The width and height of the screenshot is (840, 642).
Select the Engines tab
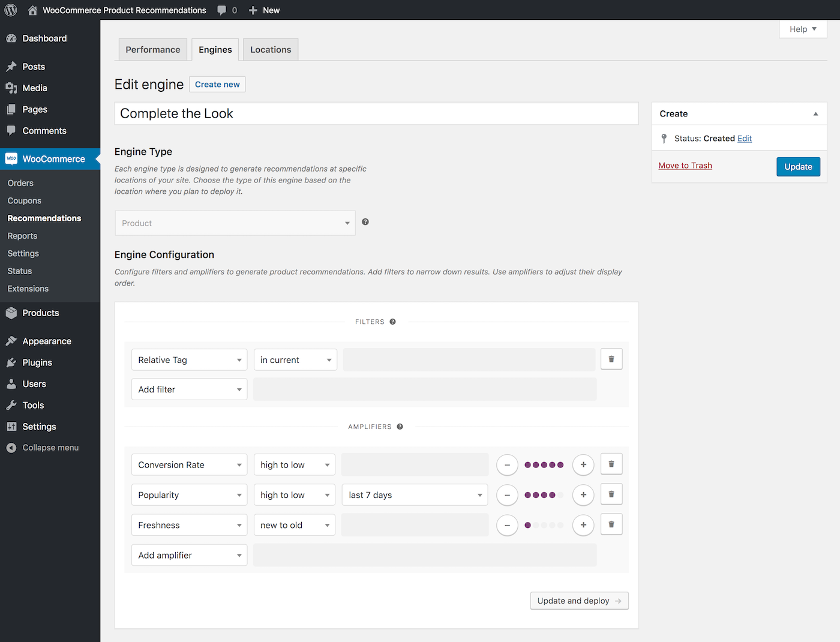(215, 50)
